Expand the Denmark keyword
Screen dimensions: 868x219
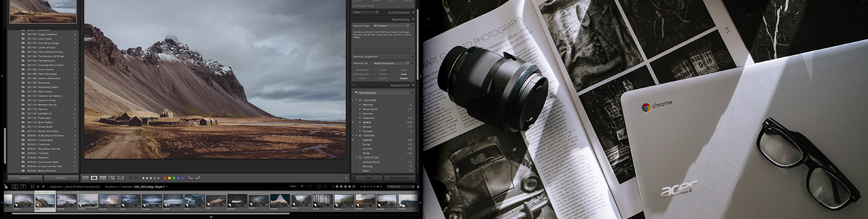(x=360, y=105)
